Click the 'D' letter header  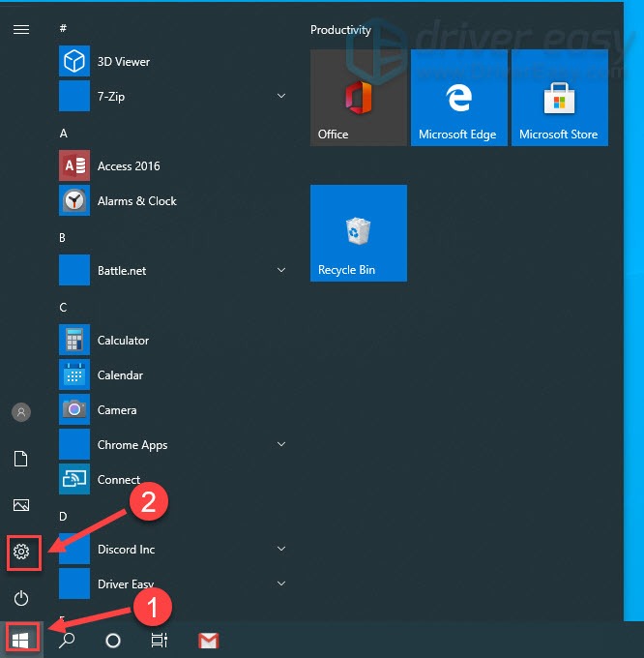coord(63,517)
